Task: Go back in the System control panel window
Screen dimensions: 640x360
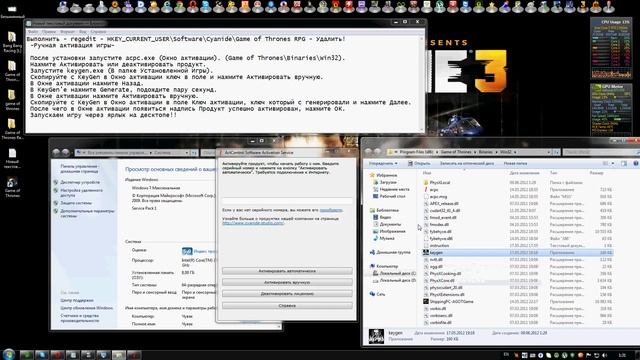Action: click(56, 152)
